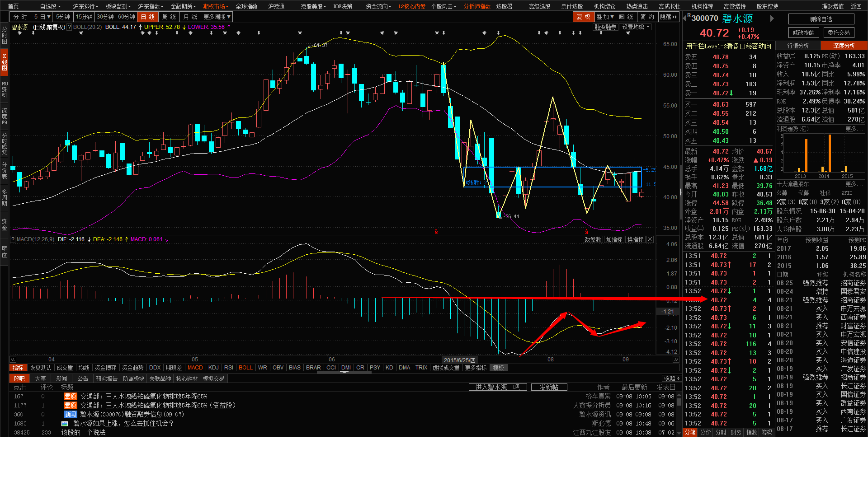
Task: Toggle the 成交量 volume indicator
Action: pyautogui.click(x=65, y=368)
